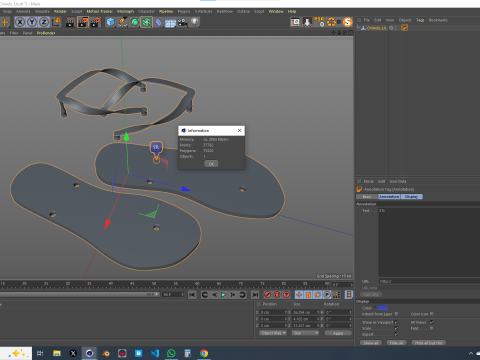Add a floor environment object icon
The width and height of the screenshot is (480, 360).
pos(170,23)
